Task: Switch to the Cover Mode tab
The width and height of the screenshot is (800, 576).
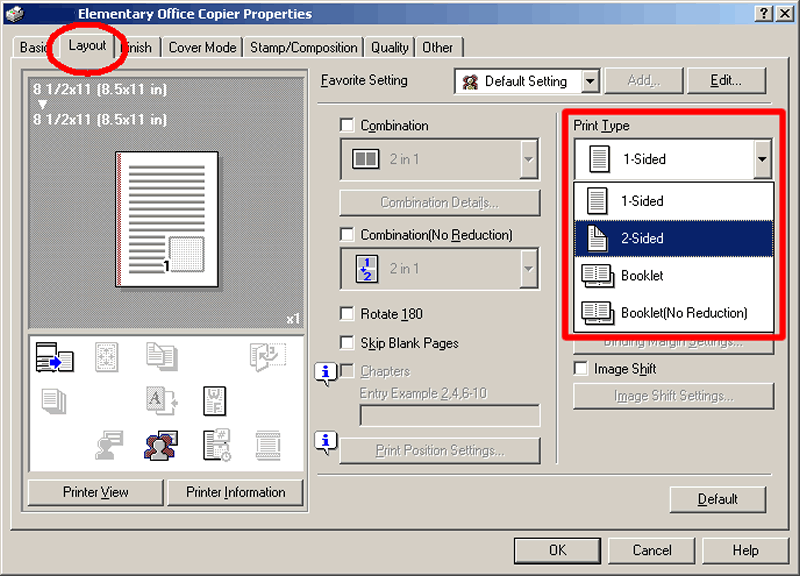Action: tap(202, 47)
